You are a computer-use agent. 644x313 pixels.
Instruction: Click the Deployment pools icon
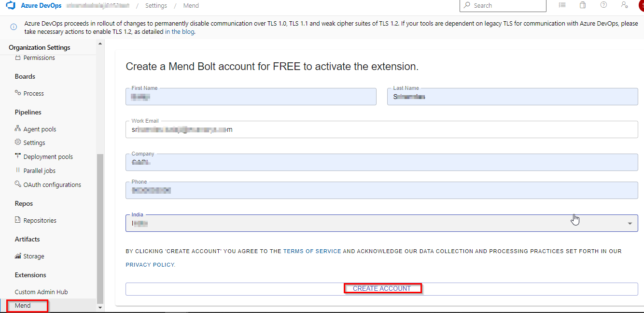tap(18, 156)
